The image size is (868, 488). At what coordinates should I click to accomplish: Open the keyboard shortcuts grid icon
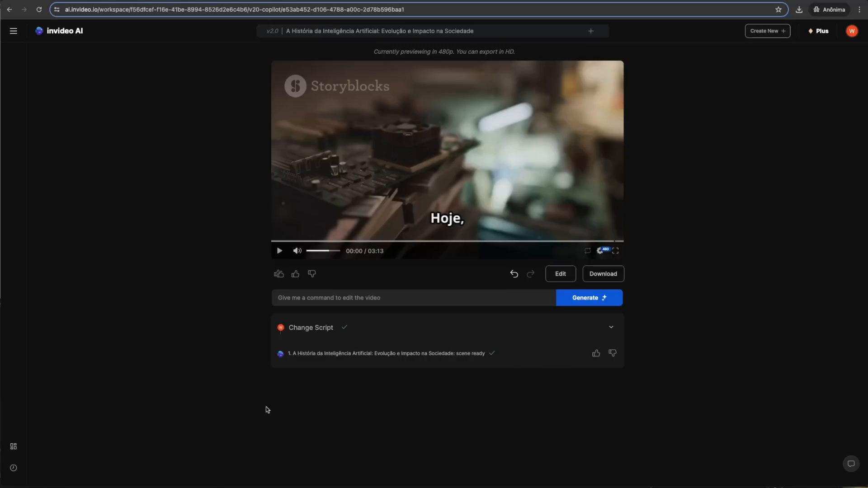(x=13, y=446)
